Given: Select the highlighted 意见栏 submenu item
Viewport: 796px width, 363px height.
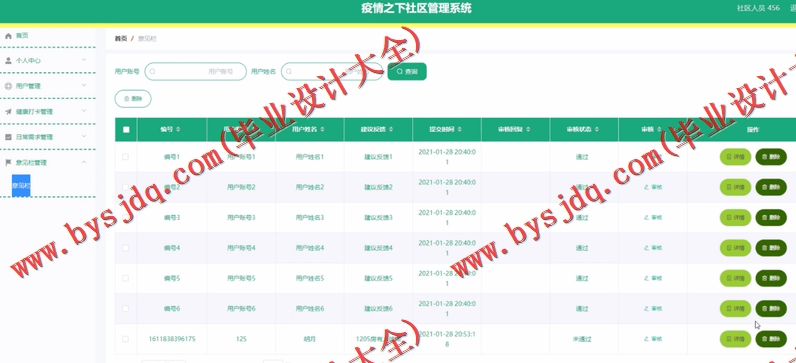Looking at the screenshot, I should click(x=21, y=186).
